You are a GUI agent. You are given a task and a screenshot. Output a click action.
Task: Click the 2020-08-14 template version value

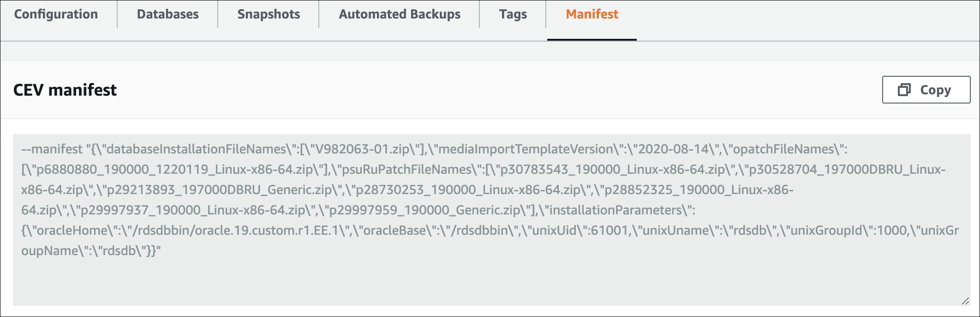[x=673, y=149]
